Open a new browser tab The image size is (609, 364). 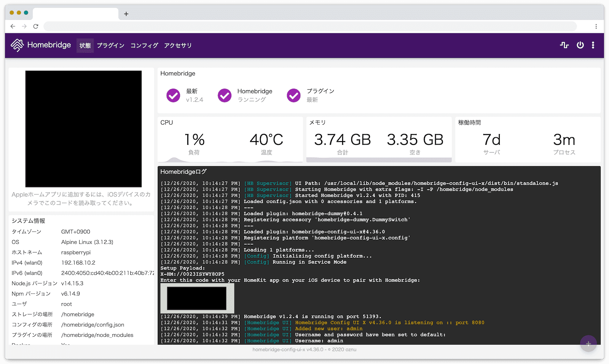coord(126,14)
